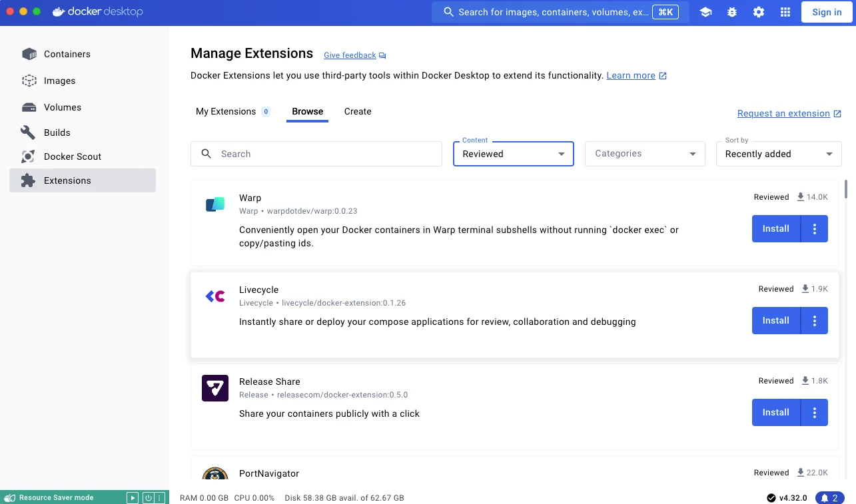Open the Request an extension link
The height and width of the screenshot is (504, 856).
click(785, 113)
